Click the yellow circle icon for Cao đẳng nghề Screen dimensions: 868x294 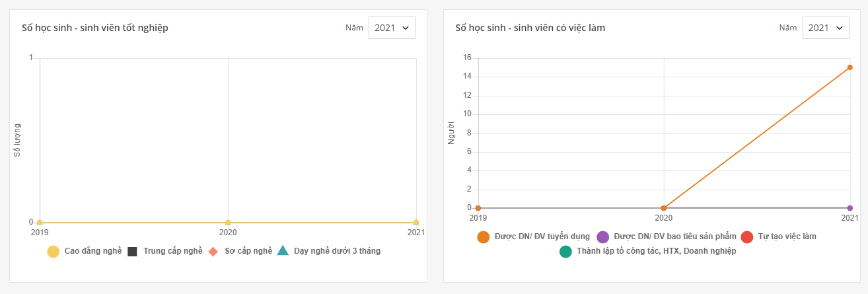click(x=54, y=251)
